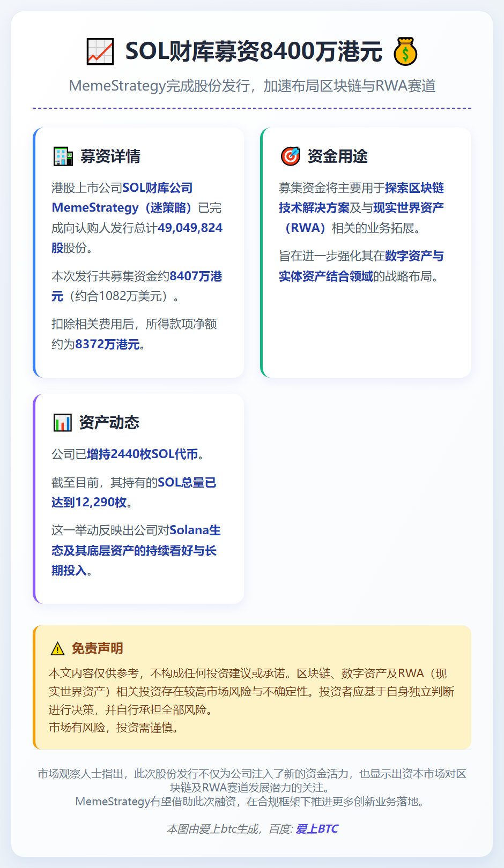Click the bold text MemeStrategy（迷策略）

[x=125, y=208]
